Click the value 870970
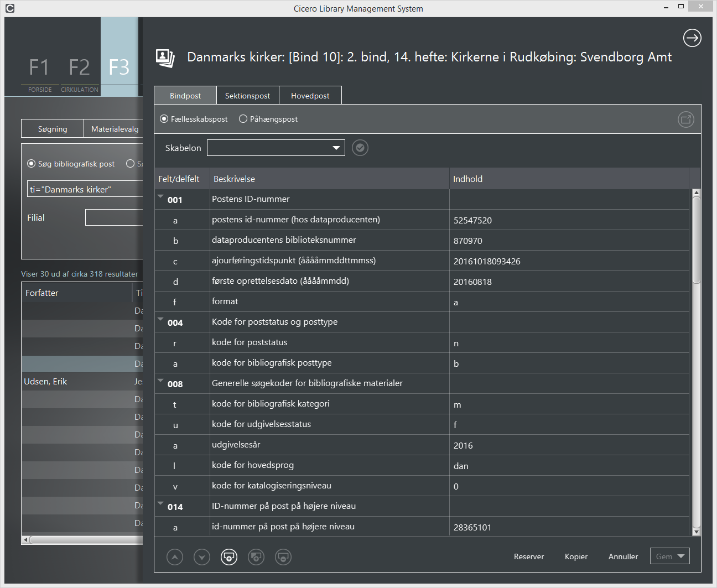717x588 pixels. [x=468, y=241]
